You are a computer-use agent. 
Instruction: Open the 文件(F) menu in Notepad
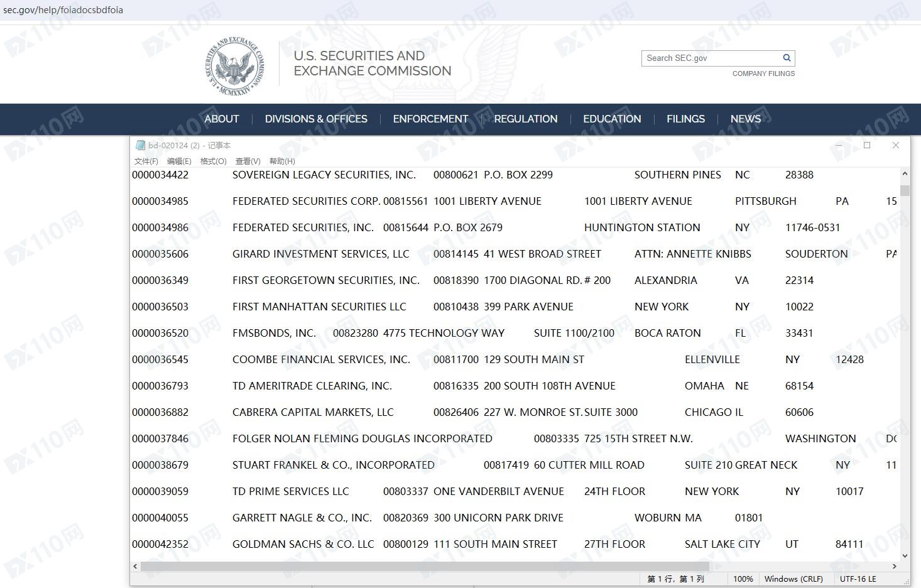146,161
